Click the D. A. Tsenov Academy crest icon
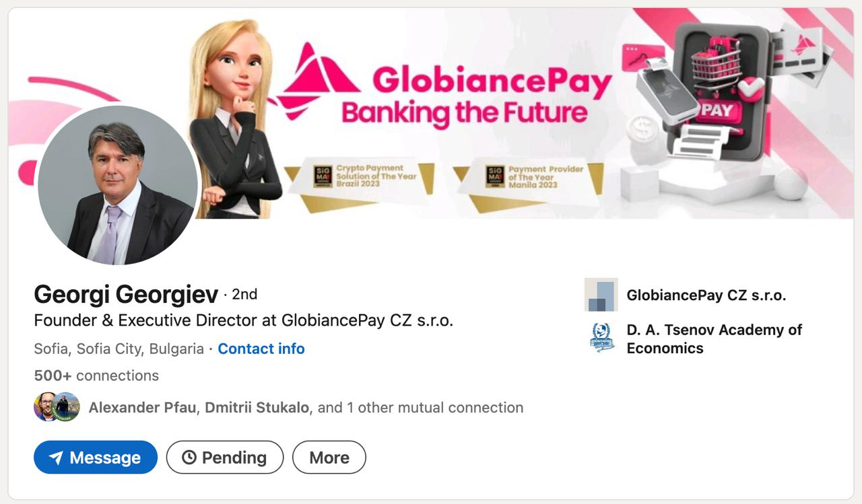 tap(601, 338)
